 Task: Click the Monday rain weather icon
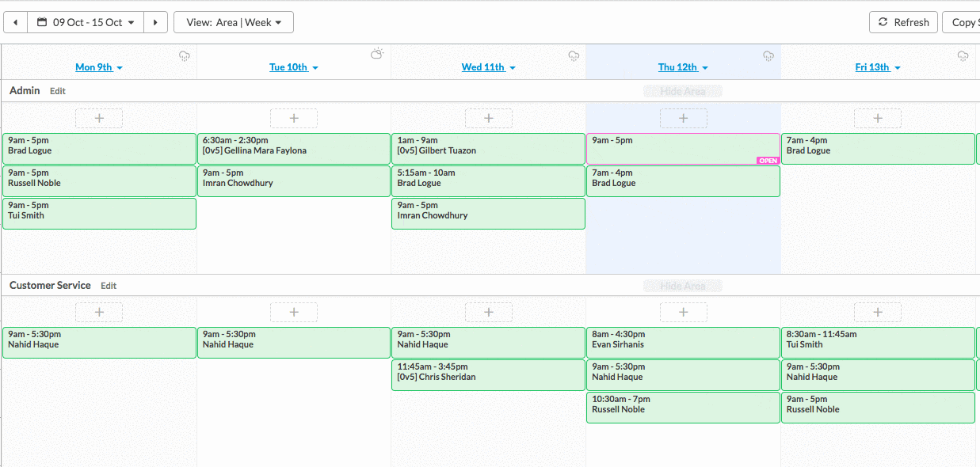point(185,55)
